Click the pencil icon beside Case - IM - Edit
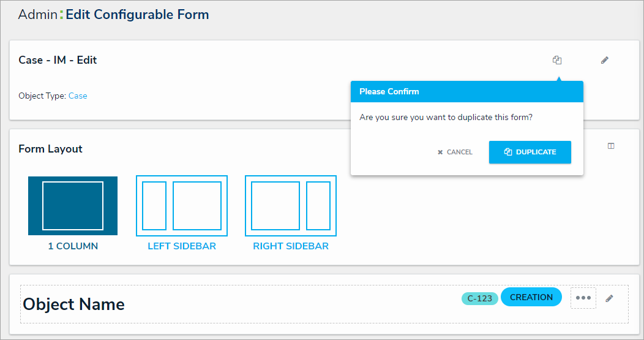The width and height of the screenshot is (644, 340). coord(605,60)
